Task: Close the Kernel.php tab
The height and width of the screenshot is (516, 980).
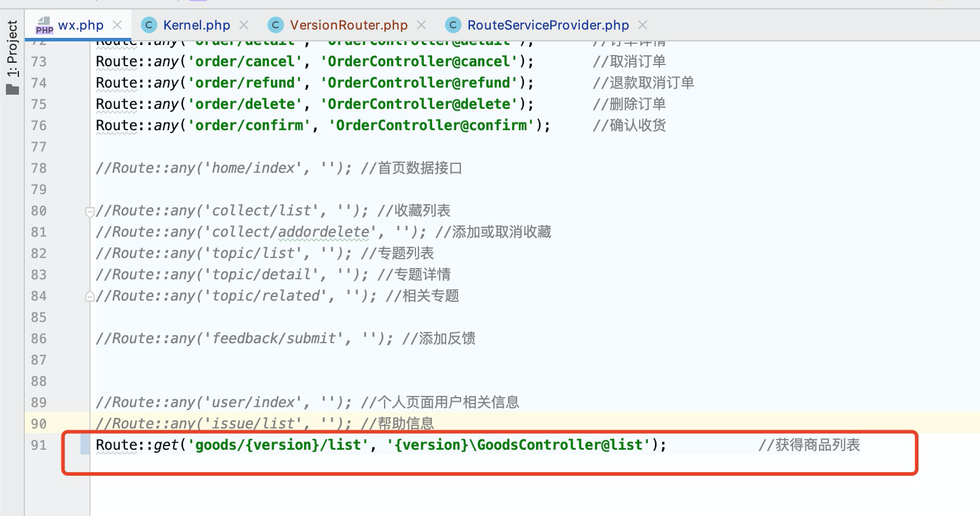Action: [x=244, y=25]
